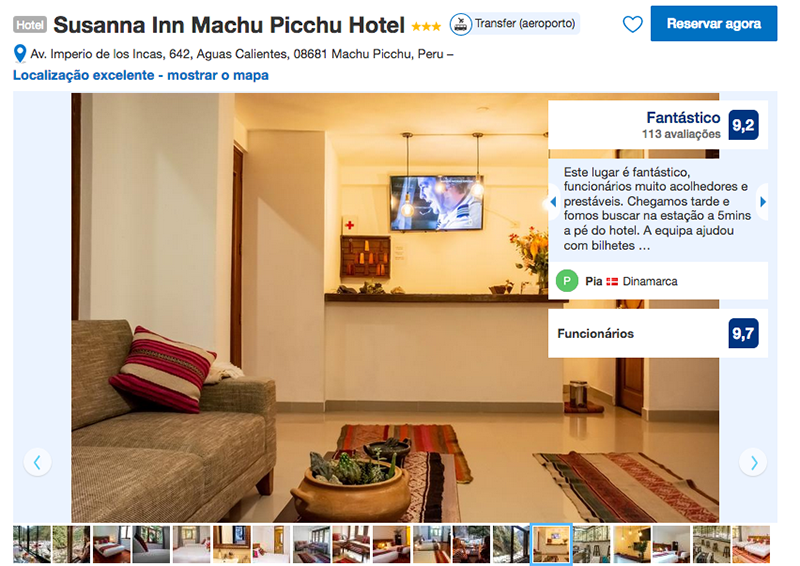The width and height of the screenshot is (800, 566).
Task: Open the 113 avaliações reviews text
Action: pyautogui.click(x=681, y=134)
